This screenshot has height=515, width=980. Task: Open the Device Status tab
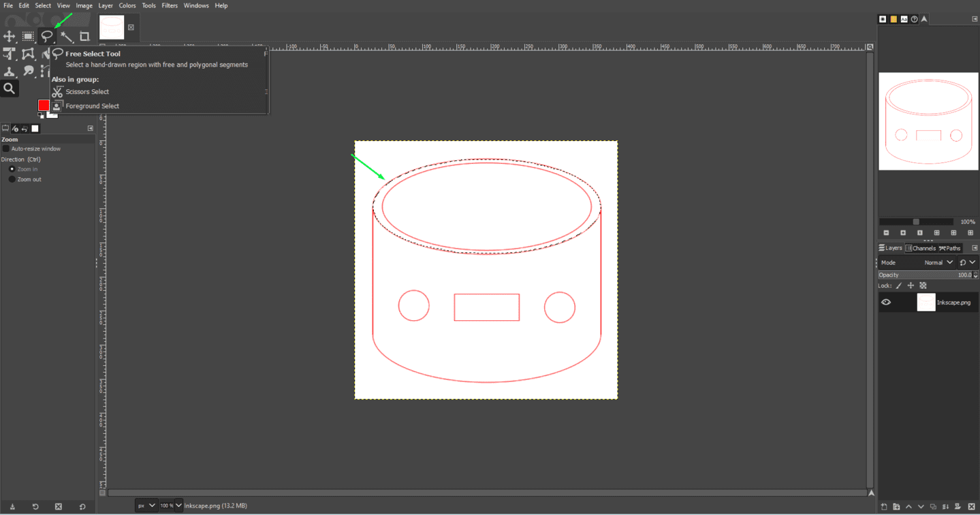coord(16,128)
